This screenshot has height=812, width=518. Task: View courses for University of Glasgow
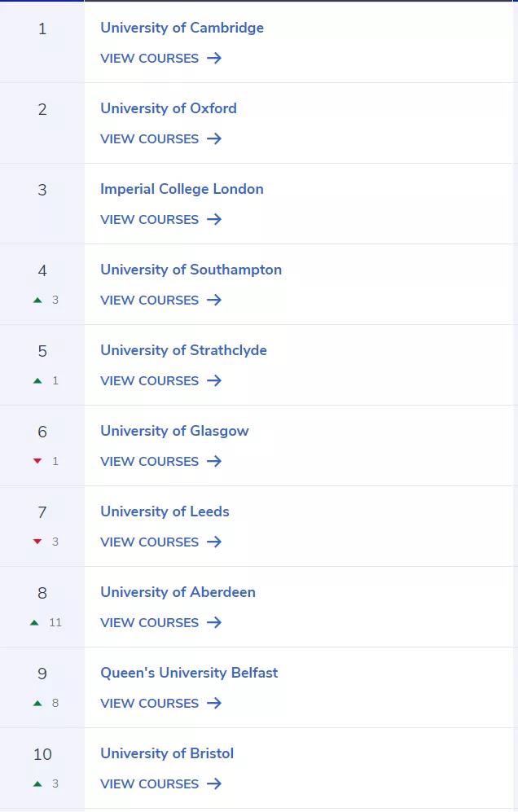coord(161,462)
